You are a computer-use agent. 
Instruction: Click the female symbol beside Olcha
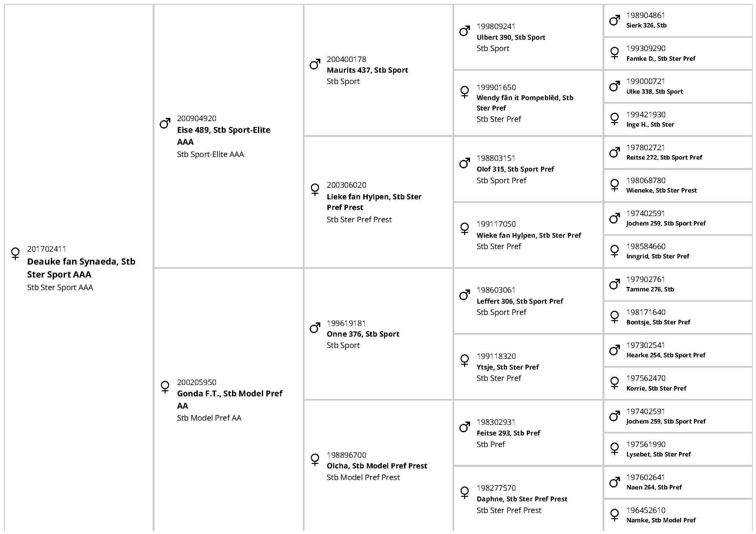point(315,459)
